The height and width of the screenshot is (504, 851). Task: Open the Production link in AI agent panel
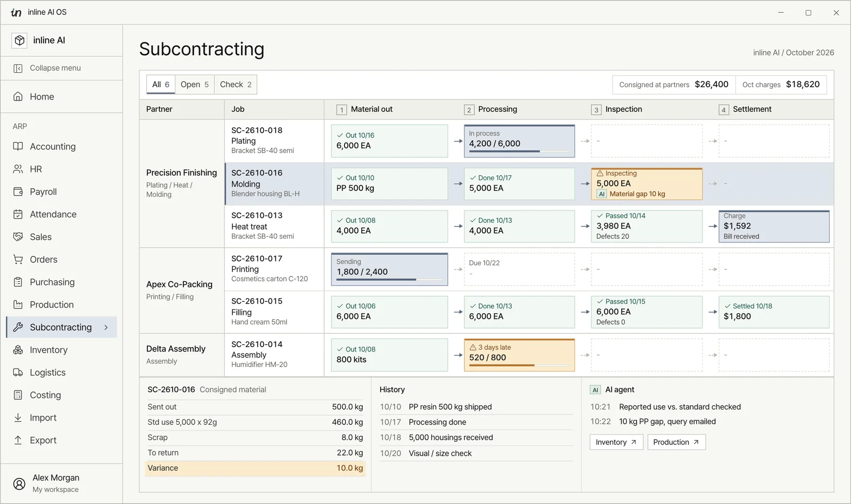tap(677, 442)
